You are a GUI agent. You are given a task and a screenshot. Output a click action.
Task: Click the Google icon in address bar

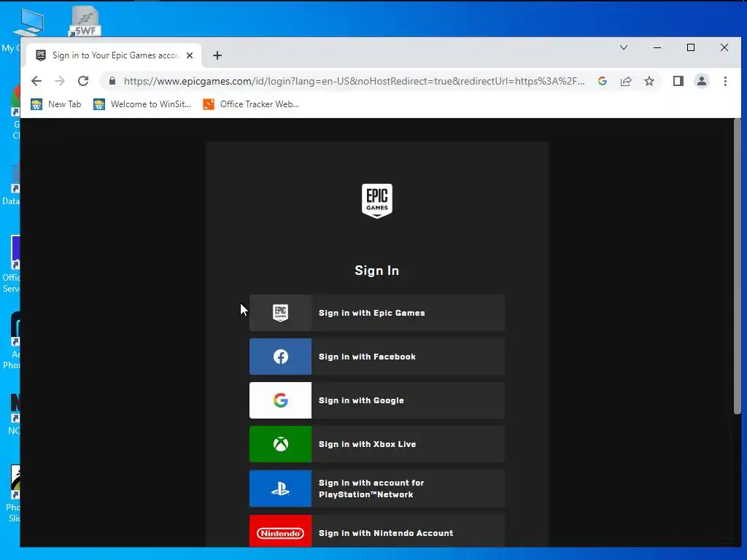tap(602, 81)
